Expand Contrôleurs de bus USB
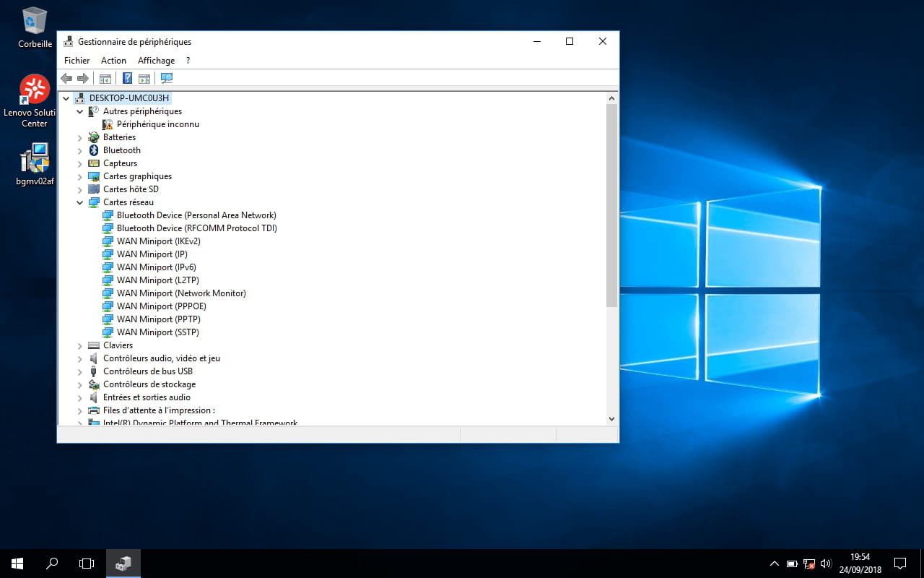Image resolution: width=924 pixels, height=578 pixels. point(80,371)
